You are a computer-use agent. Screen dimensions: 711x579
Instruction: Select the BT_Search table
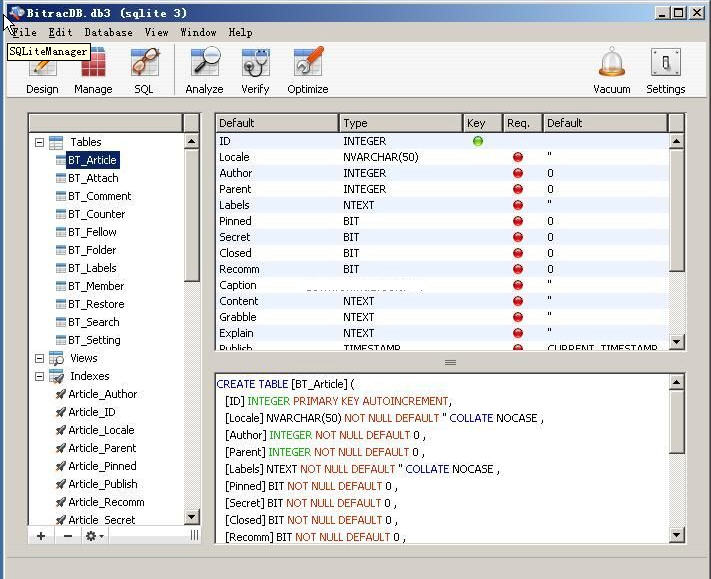tap(94, 322)
